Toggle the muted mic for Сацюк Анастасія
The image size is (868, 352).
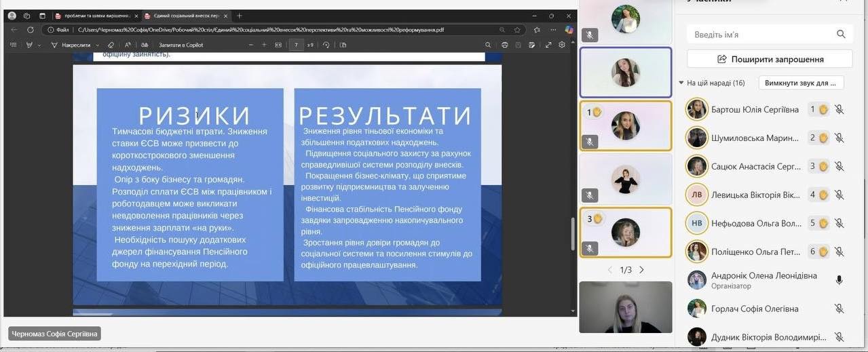pyautogui.click(x=839, y=166)
